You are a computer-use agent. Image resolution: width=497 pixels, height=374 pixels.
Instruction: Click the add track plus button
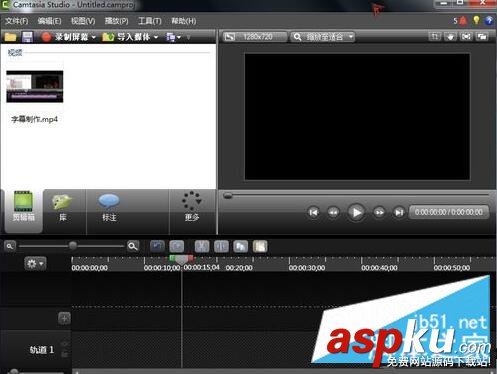[64, 318]
